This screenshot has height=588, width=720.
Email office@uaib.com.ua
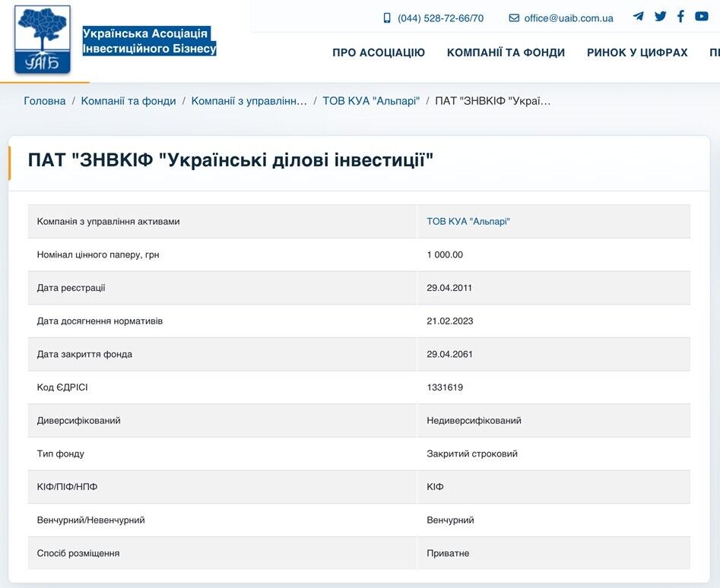(x=569, y=18)
